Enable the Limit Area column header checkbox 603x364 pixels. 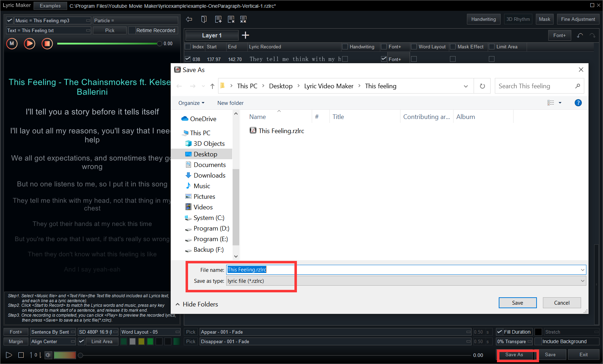click(x=492, y=47)
